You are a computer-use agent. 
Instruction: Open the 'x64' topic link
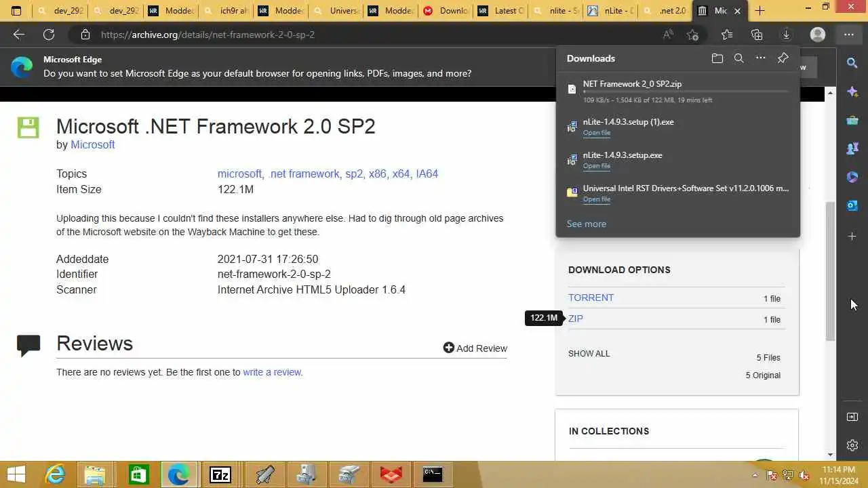pyautogui.click(x=401, y=174)
